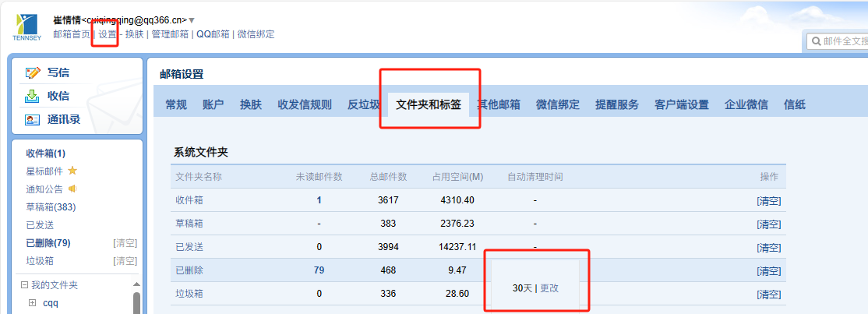Click 清空 next to 已删除 in the sidebar
The height and width of the screenshot is (314, 868).
(125, 243)
